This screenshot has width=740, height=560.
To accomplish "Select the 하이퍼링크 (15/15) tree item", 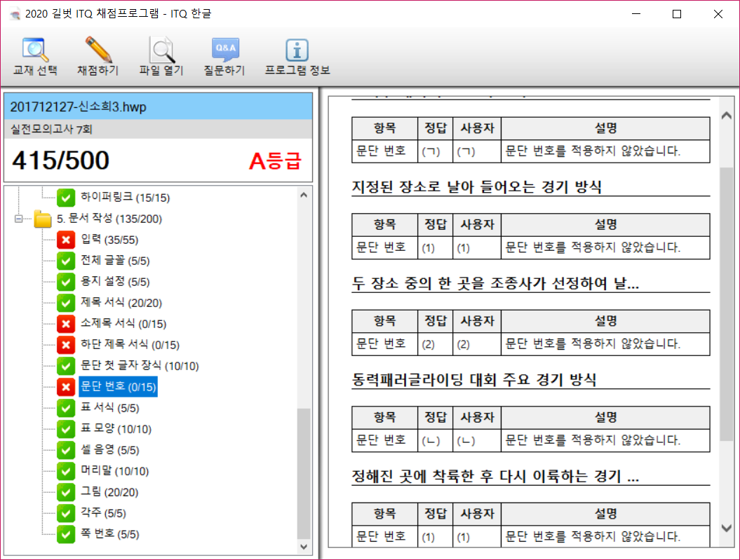I will (125, 198).
